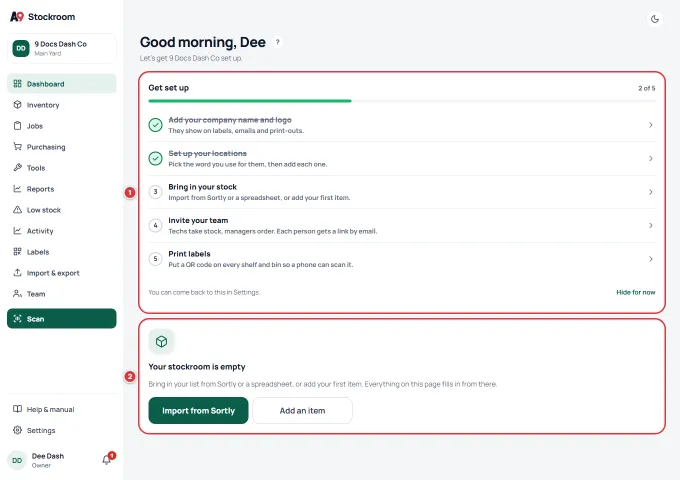Click the struck-through Add your company name and logo
Viewport: 680px width, 480px height.
pos(230,120)
